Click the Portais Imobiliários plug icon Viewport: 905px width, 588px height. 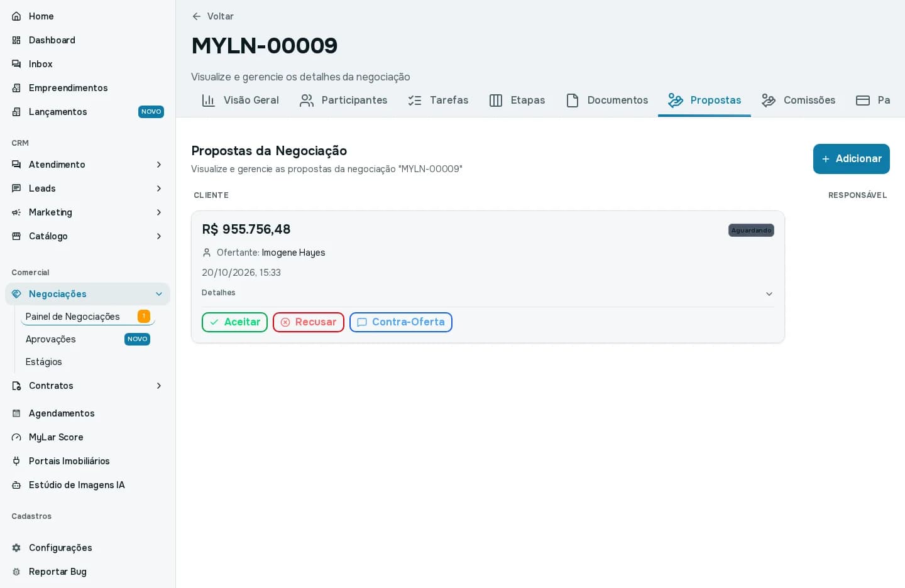pyautogui.click(x=16, y=461)
